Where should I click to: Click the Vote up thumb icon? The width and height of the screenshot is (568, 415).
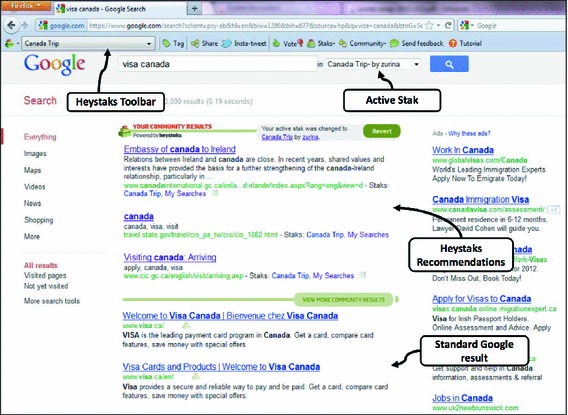(x=277, y=43)
